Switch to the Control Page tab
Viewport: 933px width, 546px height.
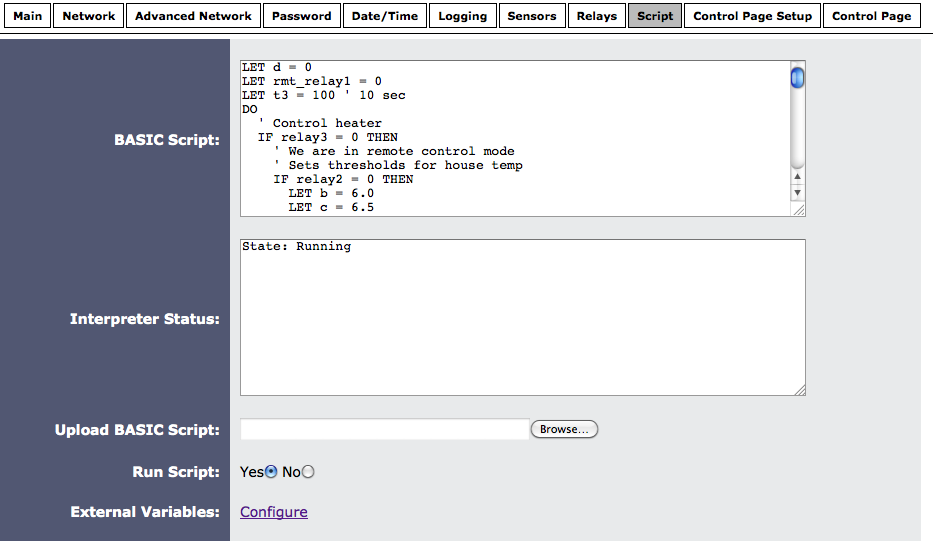tap(871, 16)
